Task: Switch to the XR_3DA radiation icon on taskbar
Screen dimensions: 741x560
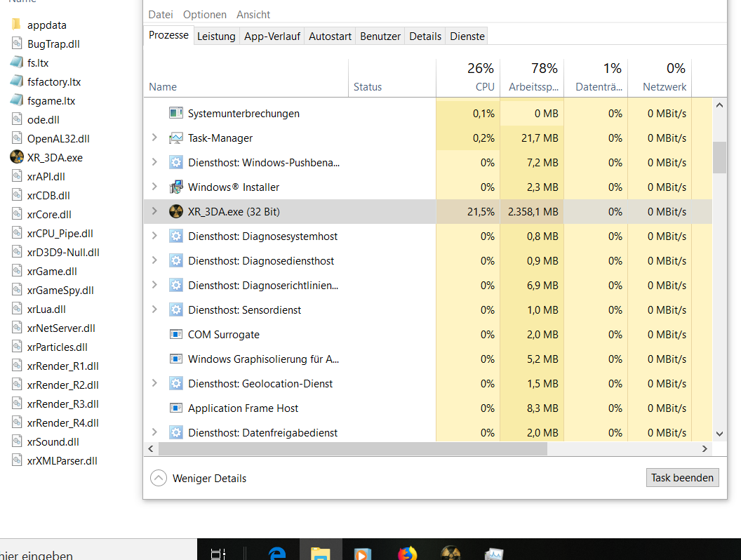Action: tap(450, 553)
